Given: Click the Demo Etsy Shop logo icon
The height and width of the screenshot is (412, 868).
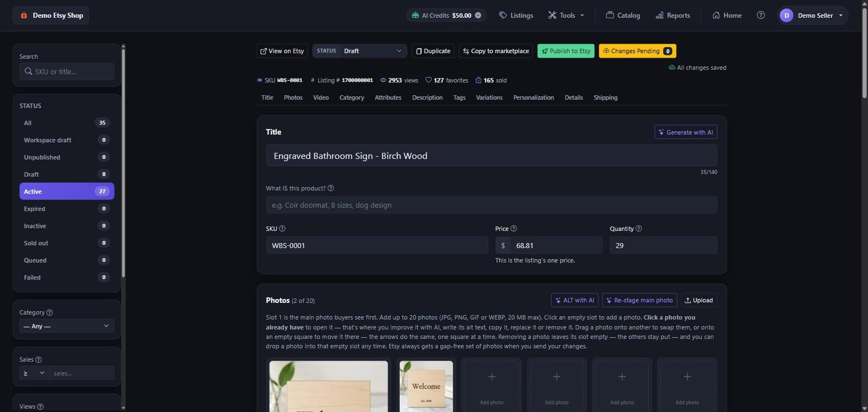Looking at the screenshot, I should coord(24,16).
